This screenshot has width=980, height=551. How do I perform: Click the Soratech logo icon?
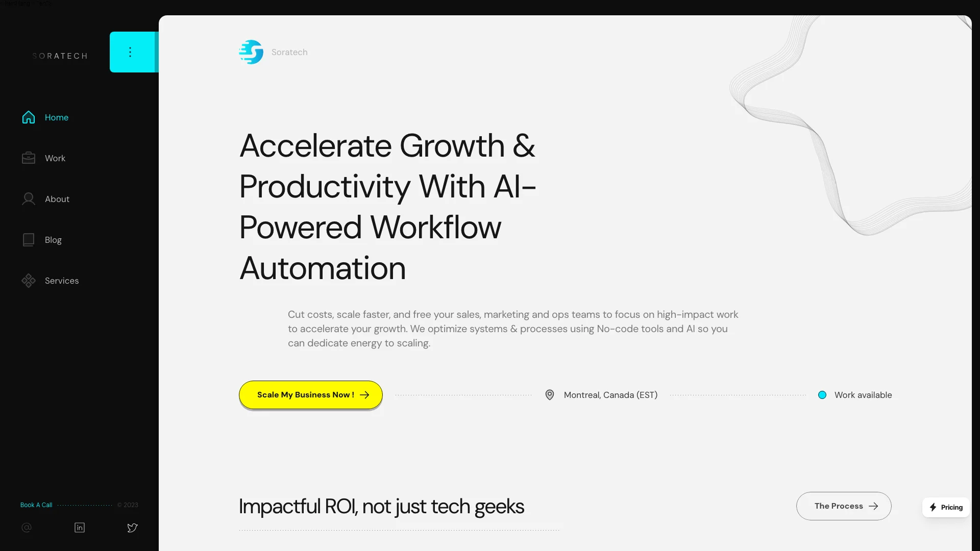[x=251, y=52]
